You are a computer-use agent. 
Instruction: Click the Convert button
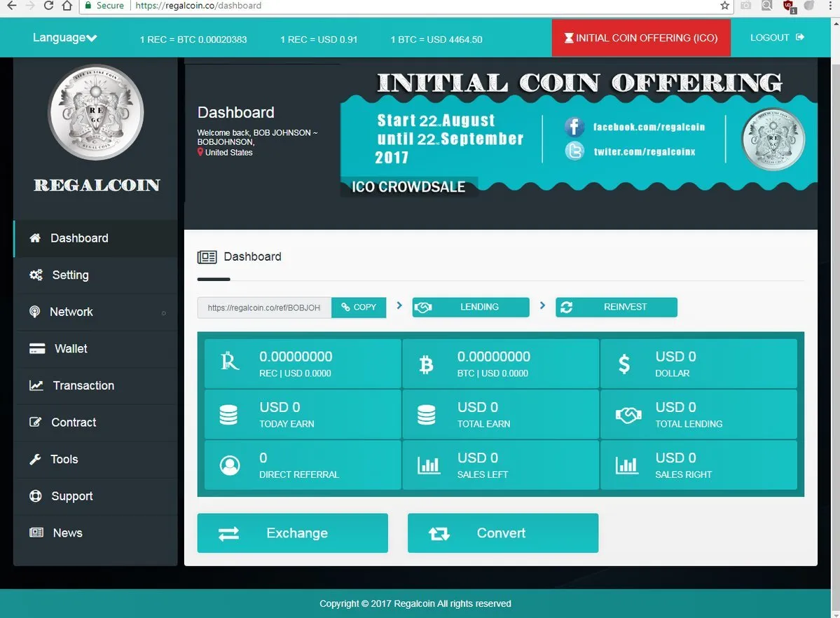[x=502, y=533]
